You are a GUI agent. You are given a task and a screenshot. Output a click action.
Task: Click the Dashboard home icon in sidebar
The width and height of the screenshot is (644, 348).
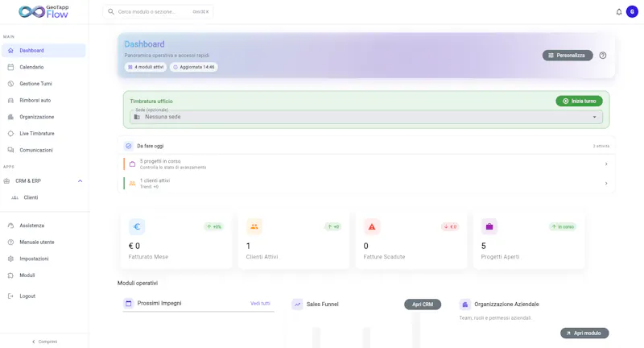click(x=10, y=51)
